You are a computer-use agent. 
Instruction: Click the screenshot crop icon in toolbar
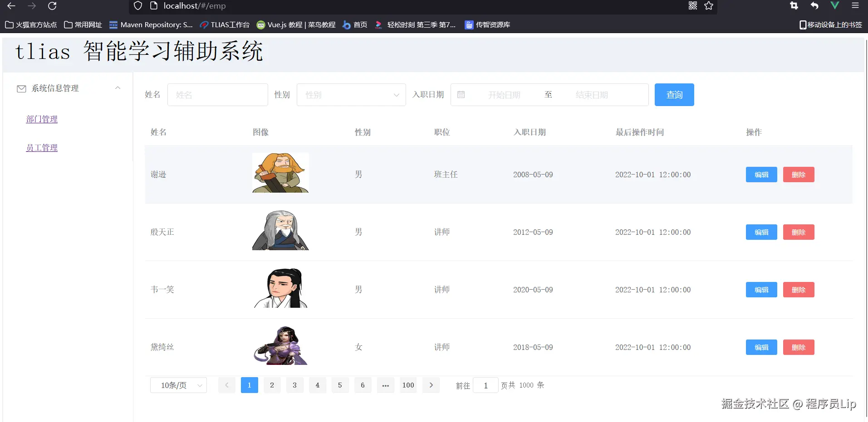tap(794, 6)
